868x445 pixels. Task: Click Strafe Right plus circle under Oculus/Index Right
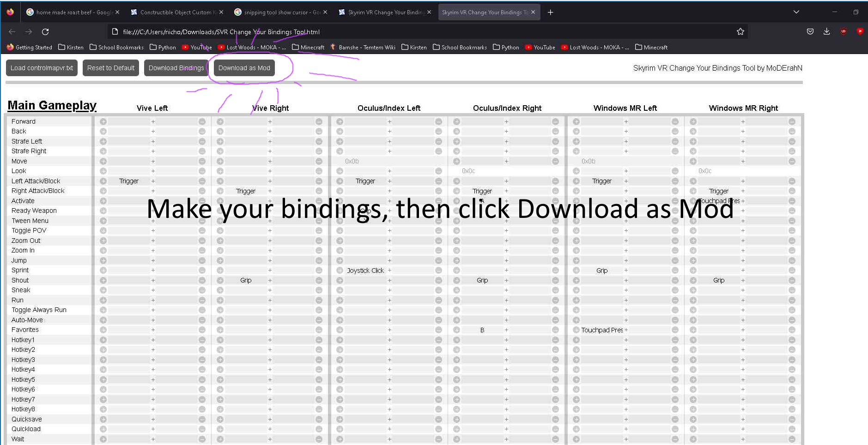(456, 151)
